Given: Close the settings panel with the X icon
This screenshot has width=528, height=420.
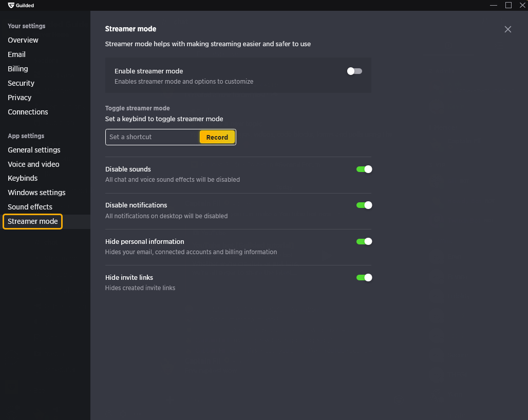Looking at the screenshot, I should 508,29.
